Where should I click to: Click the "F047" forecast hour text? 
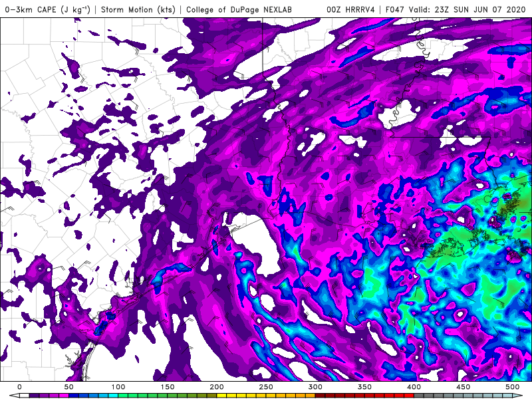coord(394,9)
